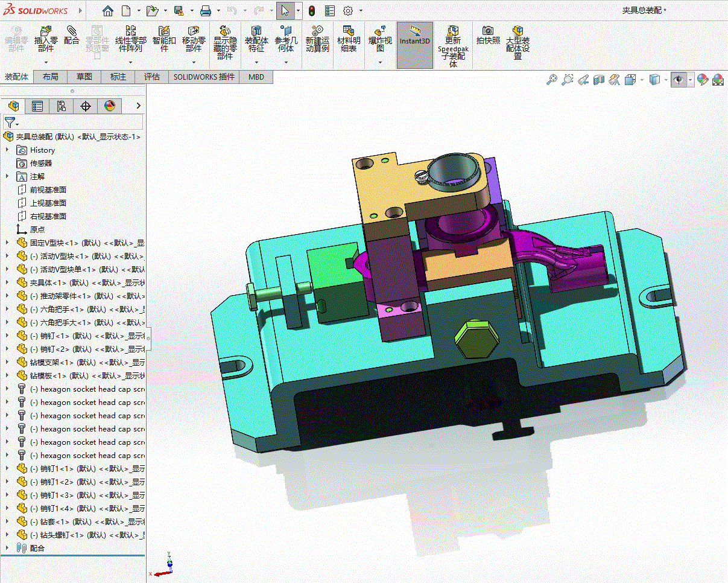Open dropdown arrow under 爆炸视图
Screen dimensions: 728x583
380,62
